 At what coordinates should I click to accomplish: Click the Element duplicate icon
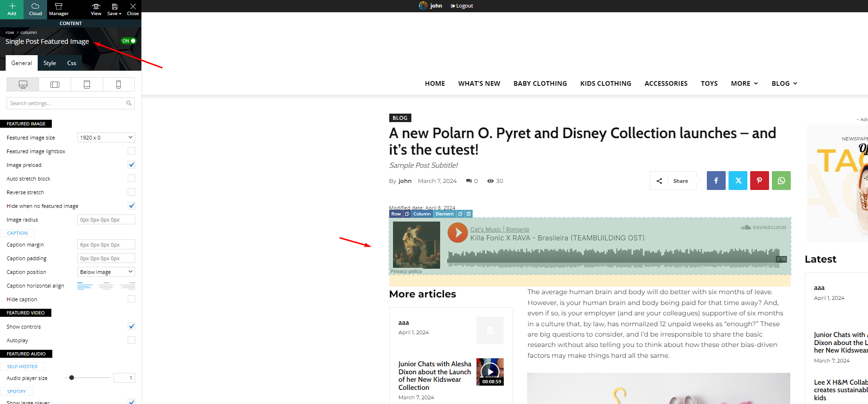(460, 214)
